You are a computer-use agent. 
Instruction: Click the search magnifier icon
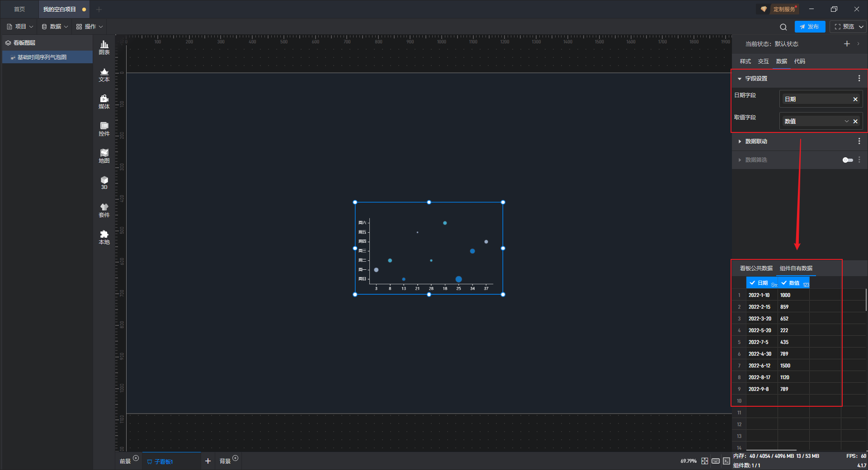pos(783,27)
